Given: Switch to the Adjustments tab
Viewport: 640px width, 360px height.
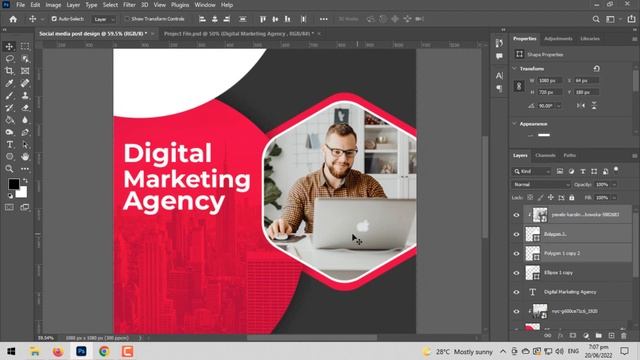Looking at the screenshot, I should (x=558, y=39).
